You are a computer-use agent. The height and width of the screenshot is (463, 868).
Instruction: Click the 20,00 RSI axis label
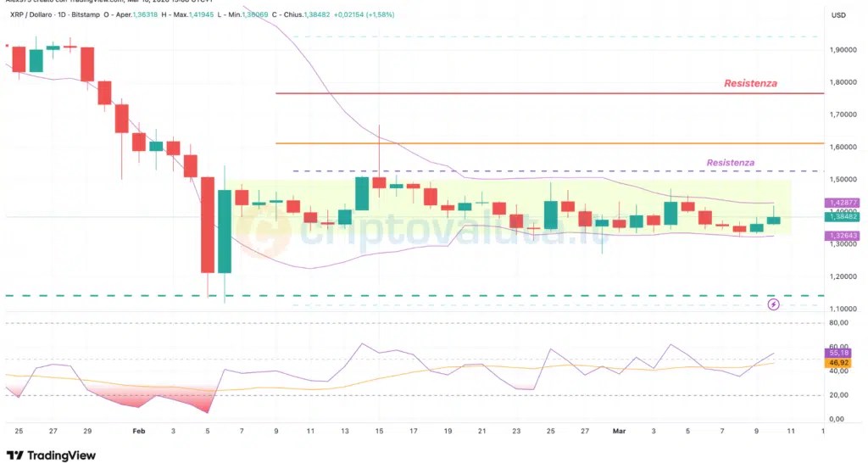tap(838, 395)
